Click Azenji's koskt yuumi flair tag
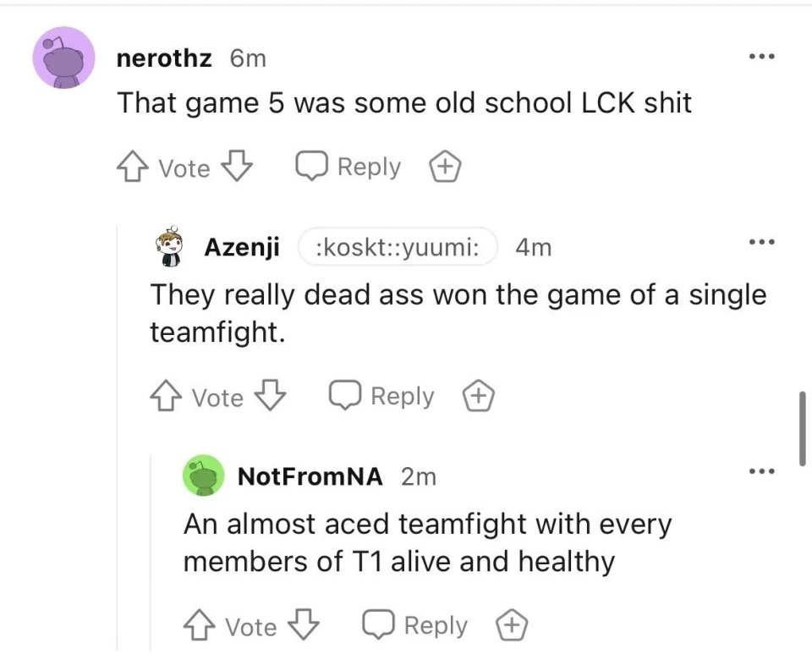The width and height of the screenshot is (812, 654). tap(397, 247)
